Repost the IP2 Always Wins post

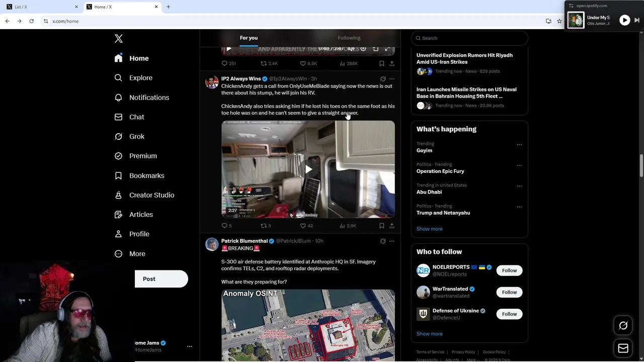[x=266, y=226]
